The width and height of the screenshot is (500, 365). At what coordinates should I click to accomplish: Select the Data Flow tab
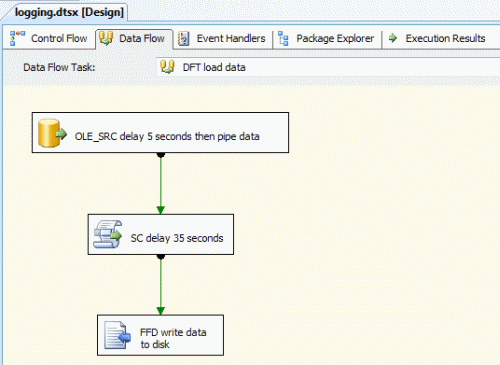coord(134,39)
